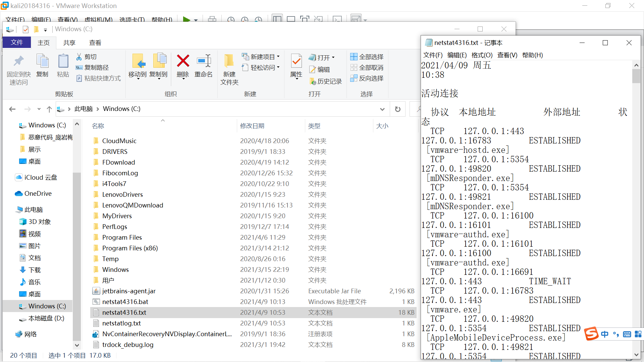This screenshot has width=644, height=362.
Task: Click the Notepad vertical scrollbar down arrow
Action: click(x=636, y=355)
